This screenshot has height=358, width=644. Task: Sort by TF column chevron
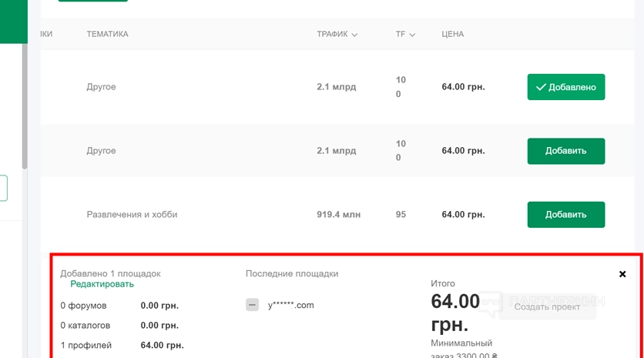click(412, 35)
